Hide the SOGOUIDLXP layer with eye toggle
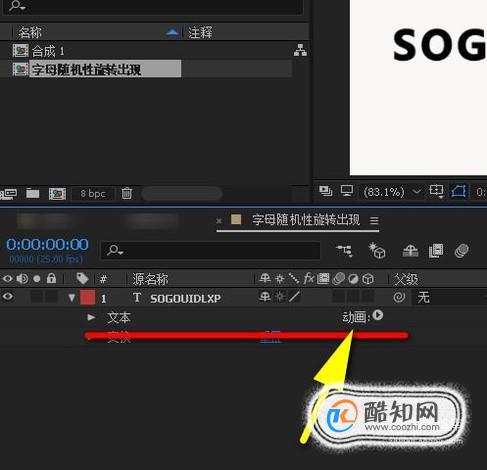Screen dimensions: 487x470 click(x=8, y=296)
